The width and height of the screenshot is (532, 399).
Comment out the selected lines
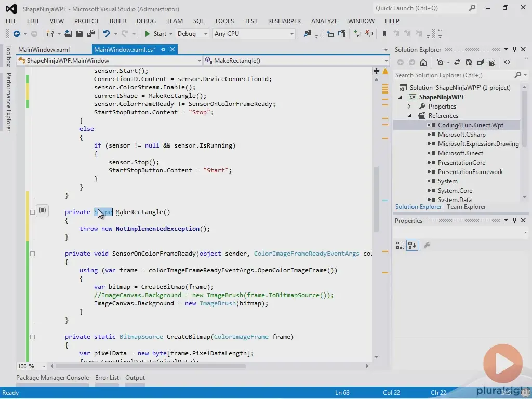click(357, 34)
